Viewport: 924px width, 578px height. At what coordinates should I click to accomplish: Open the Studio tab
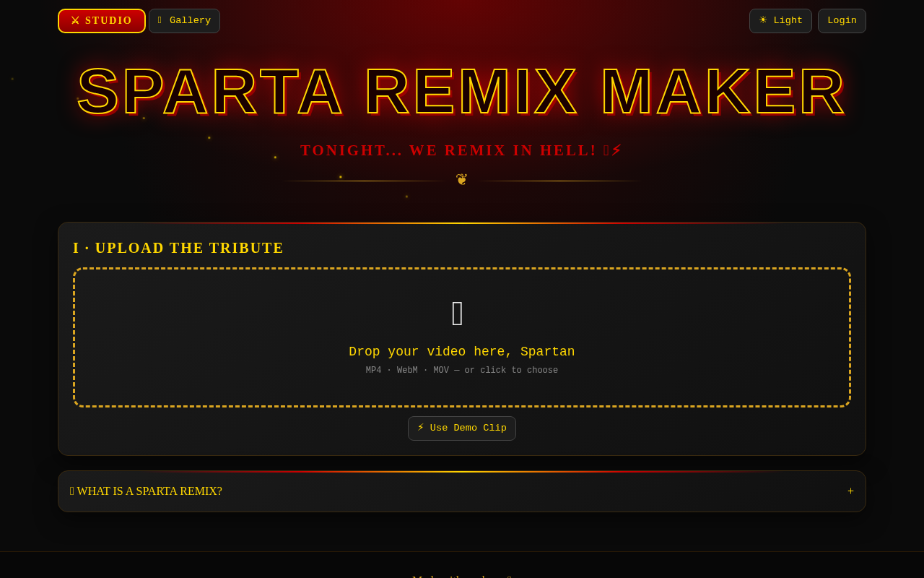click(x=102, y=21)
